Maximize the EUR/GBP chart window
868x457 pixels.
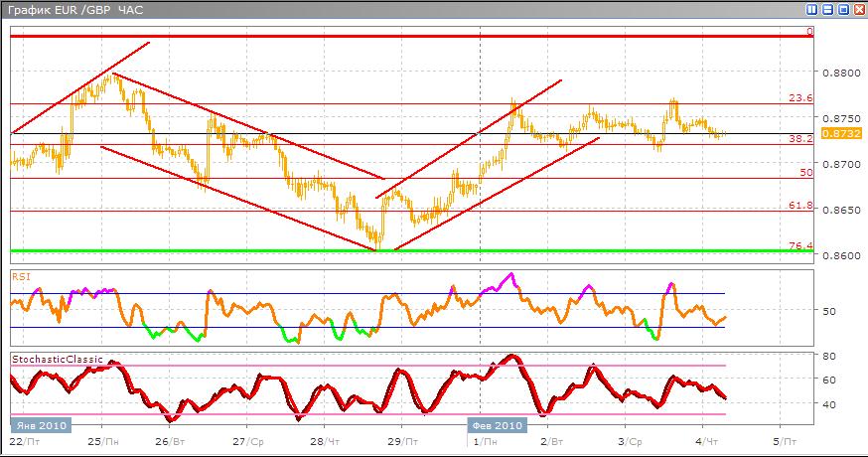(843, 9)
